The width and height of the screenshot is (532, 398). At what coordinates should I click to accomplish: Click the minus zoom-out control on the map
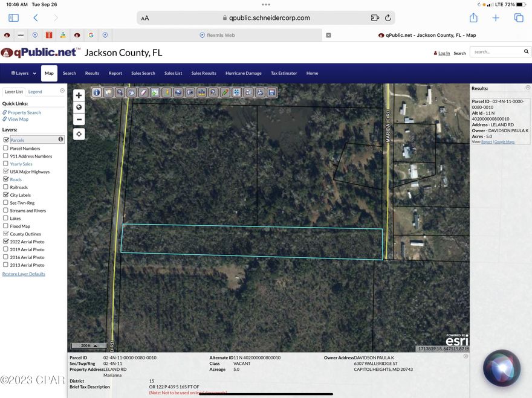tap(78, 119)
